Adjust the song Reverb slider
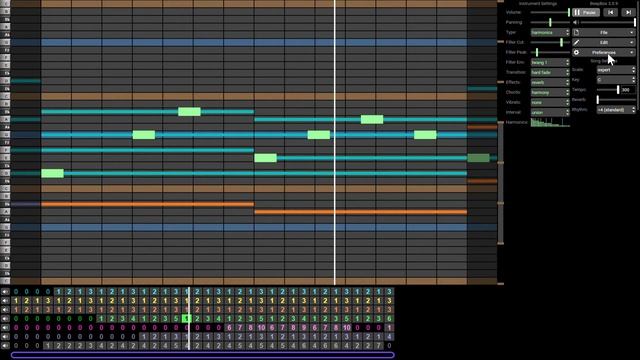The width and height of the screenshot is (640, 360). pos(616,100)
